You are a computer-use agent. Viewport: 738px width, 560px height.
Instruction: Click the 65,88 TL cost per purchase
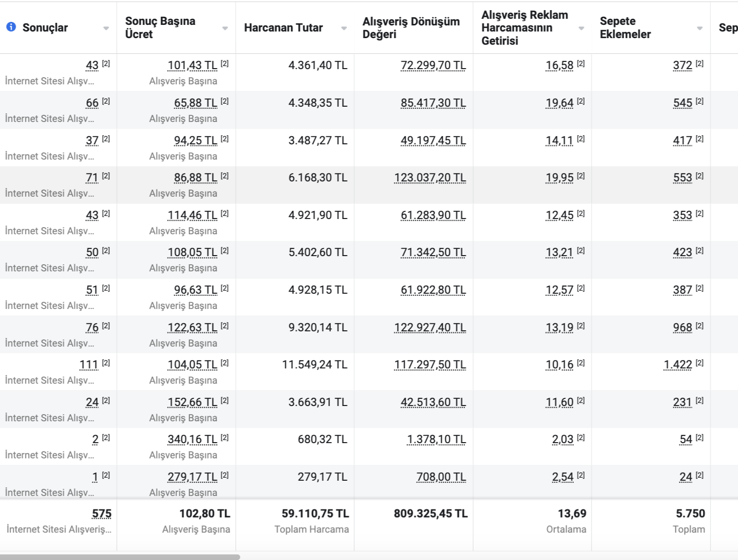pyautogui.click(x=196, y=103)
